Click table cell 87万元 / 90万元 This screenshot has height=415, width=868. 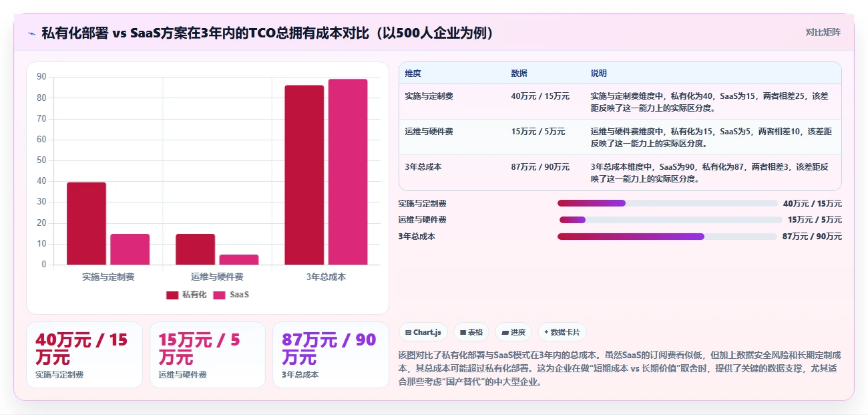(x=540, y=167)
